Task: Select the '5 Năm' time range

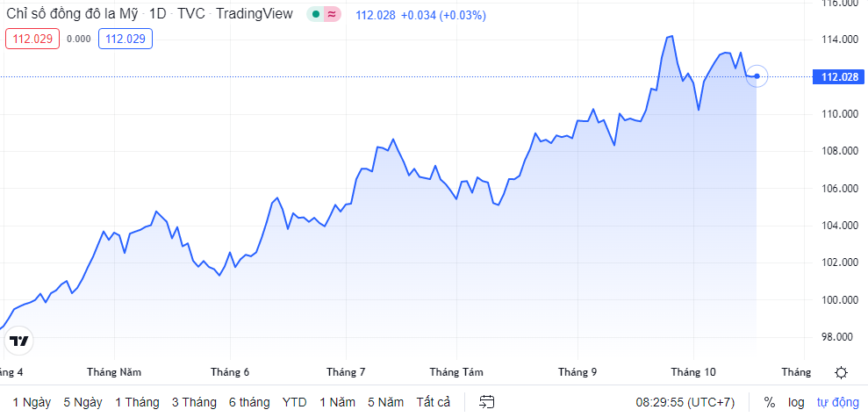Action: [x=385, y=402]
